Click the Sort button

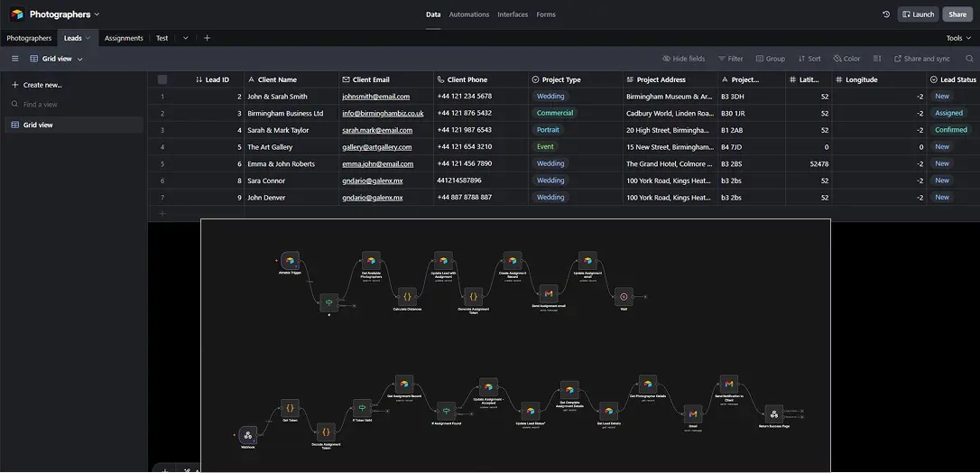[x=809, y=59]
